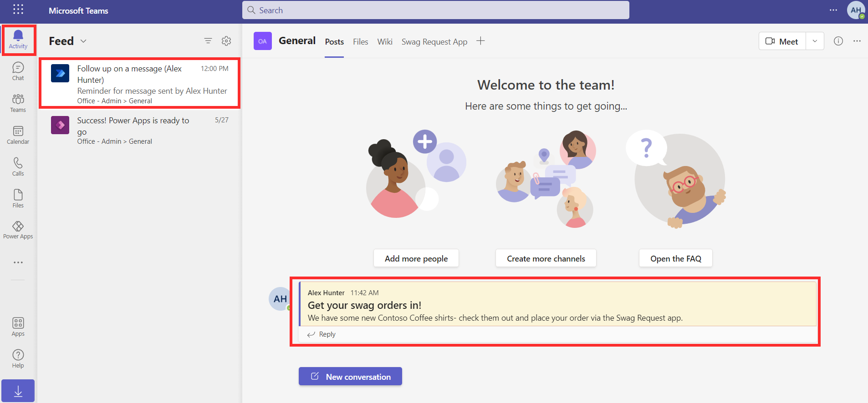Open the Apps store
The height and width of the screenshot is (403, 868).
pos(18,327)
